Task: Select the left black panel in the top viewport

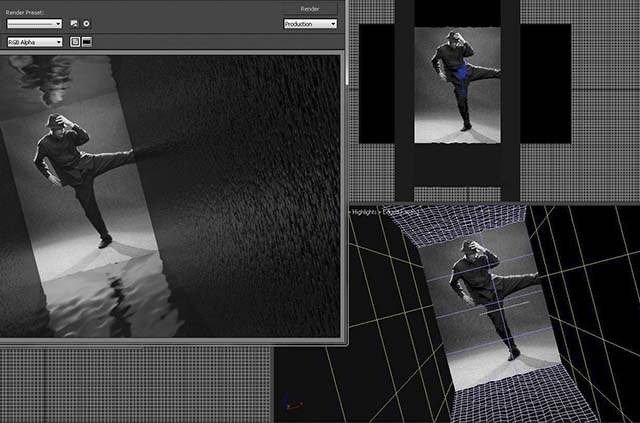Action: click(x=376, y=85)
